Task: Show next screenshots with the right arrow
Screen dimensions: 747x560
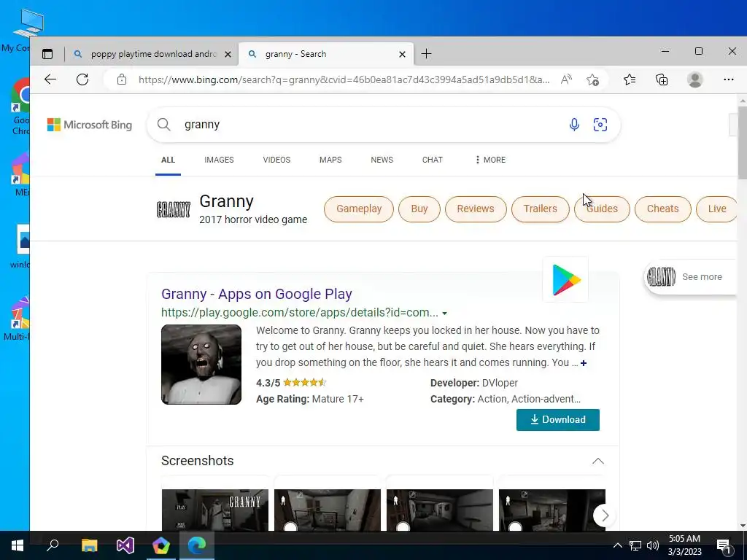Action: coord(605,516)
